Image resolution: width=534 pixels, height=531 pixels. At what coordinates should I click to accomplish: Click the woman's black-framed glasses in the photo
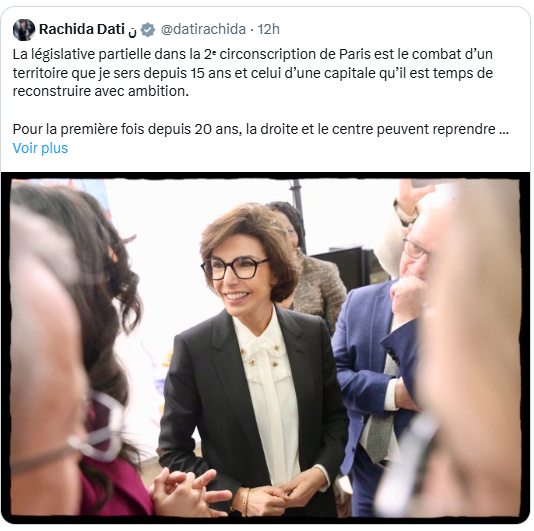coord(234,267)
